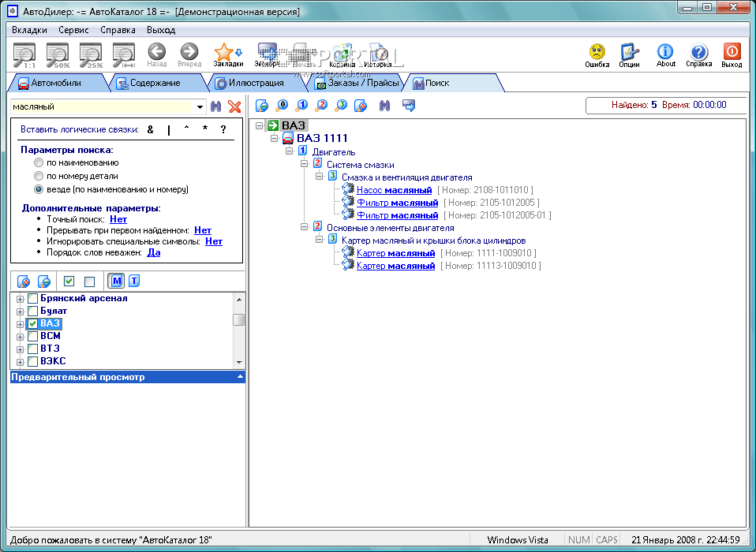The height and width of the screenshot is (552, 756).
Task: Expand Брянский арсенал in manufacturer list
Action: (x=20, y=299)
